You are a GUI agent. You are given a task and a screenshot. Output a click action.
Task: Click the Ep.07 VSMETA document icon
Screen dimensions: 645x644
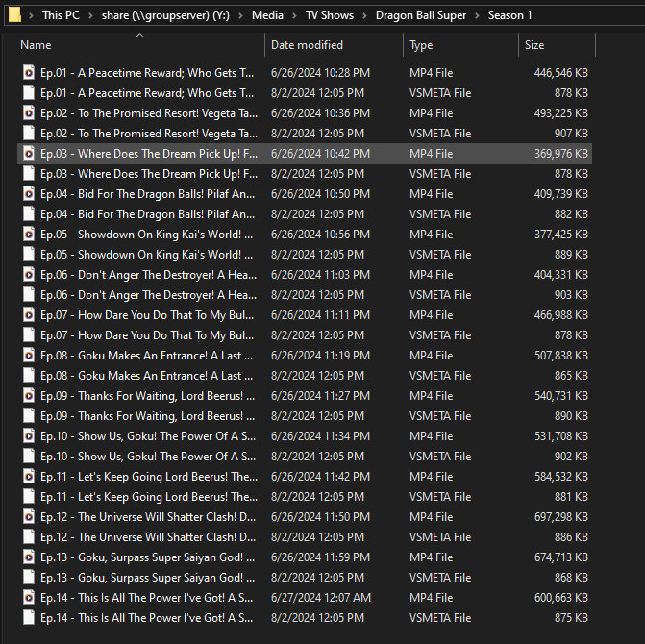click(29, 335)
